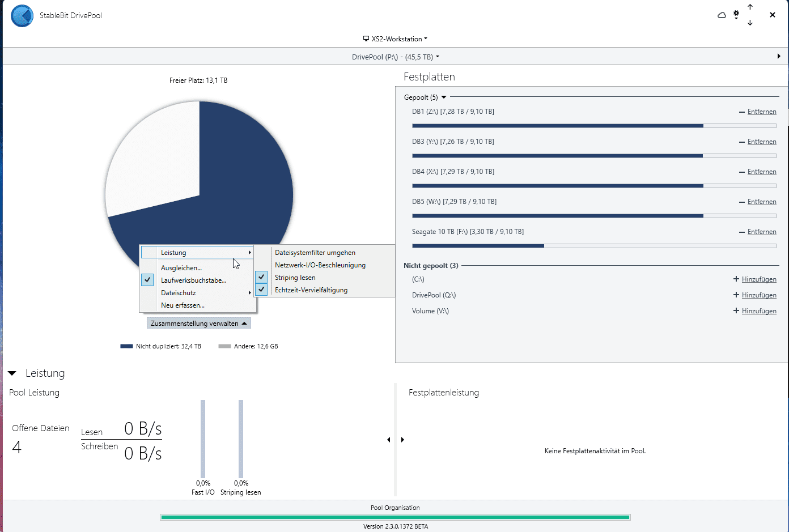The image size is (789, 532).
Task: Click minus icon beside Seagate Entfernen
Action: [742, 232]
